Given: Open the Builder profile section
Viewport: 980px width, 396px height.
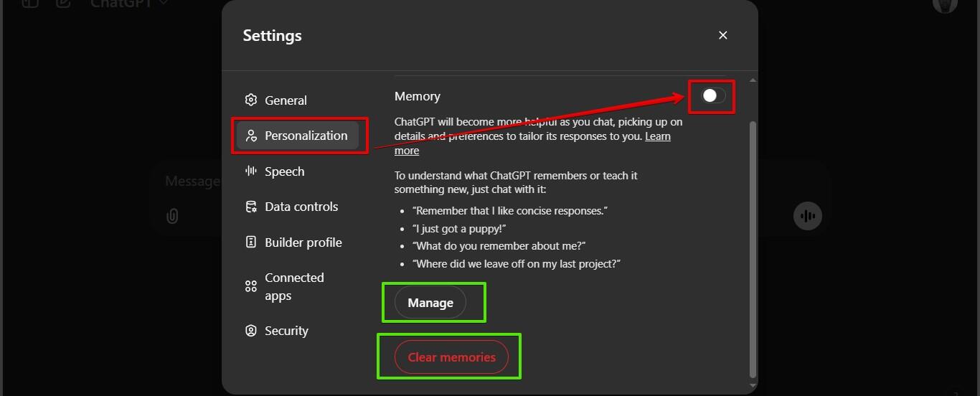Looking at the screenshot, I should pyautogui.click(x=303, y=242).
